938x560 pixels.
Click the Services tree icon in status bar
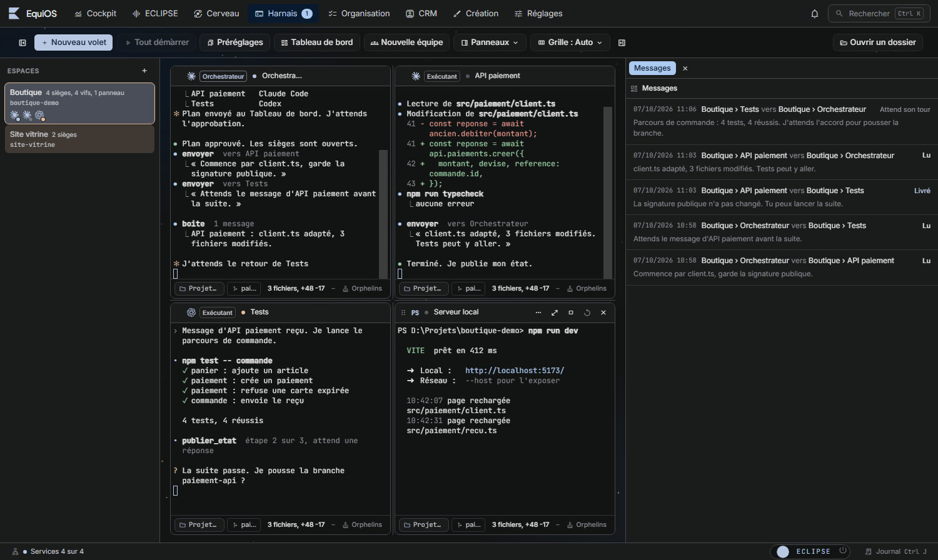click(16, 552)
